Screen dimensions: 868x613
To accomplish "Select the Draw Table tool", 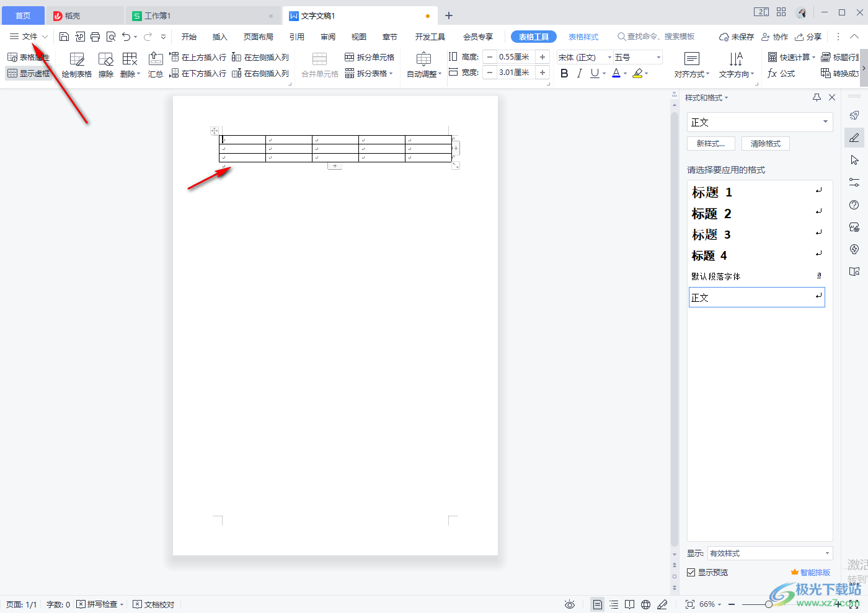I will (x=77, y=65).
